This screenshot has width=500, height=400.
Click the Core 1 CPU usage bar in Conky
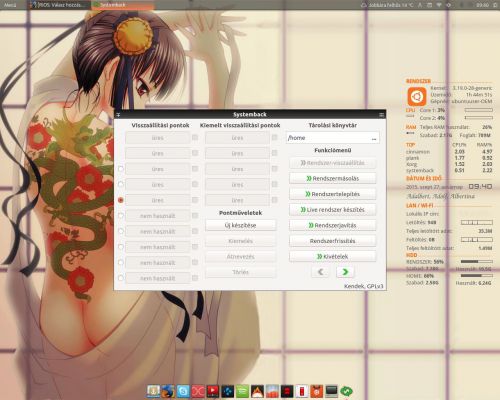(479, 110)
